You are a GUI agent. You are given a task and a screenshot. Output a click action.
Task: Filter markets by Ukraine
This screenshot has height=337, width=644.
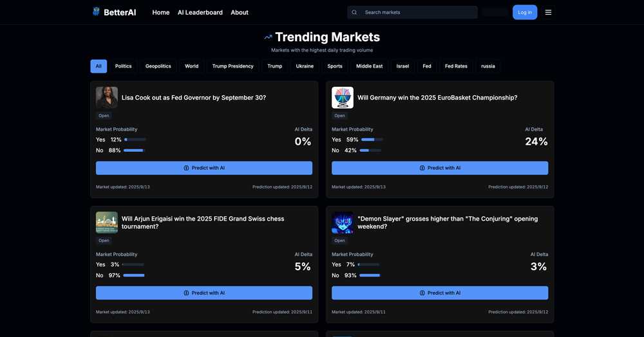[x=305, y=66]
